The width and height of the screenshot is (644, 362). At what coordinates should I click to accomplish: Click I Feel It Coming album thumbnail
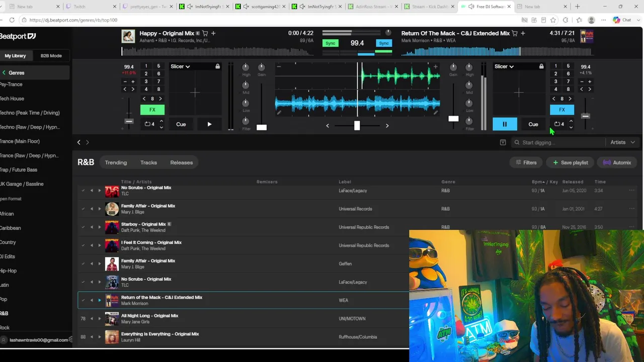[112, 245]
